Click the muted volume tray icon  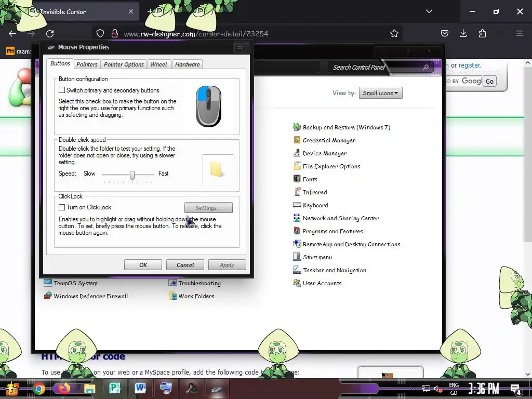pyautogui.click(x=438, y=389)
